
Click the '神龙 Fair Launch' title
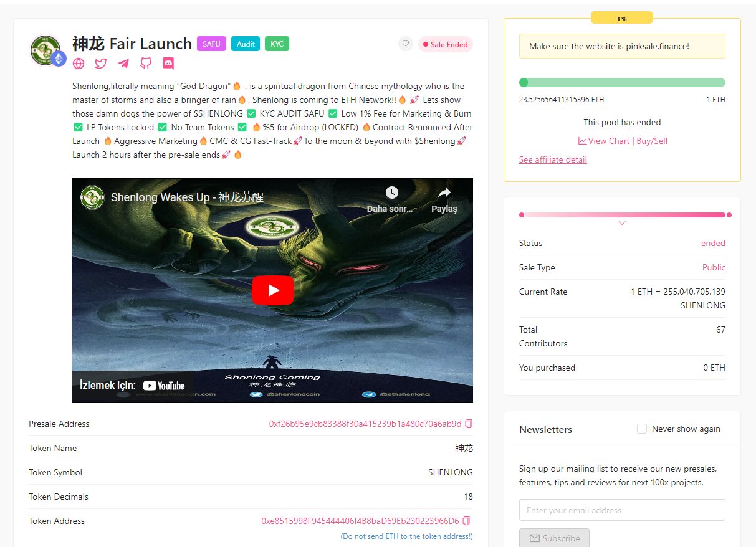pos(132,44)
